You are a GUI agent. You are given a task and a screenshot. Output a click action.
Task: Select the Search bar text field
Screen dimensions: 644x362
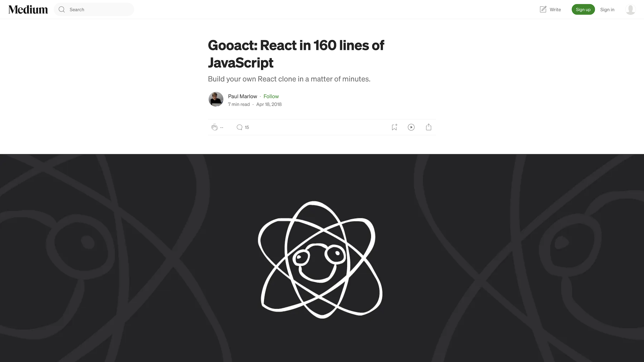94,9
